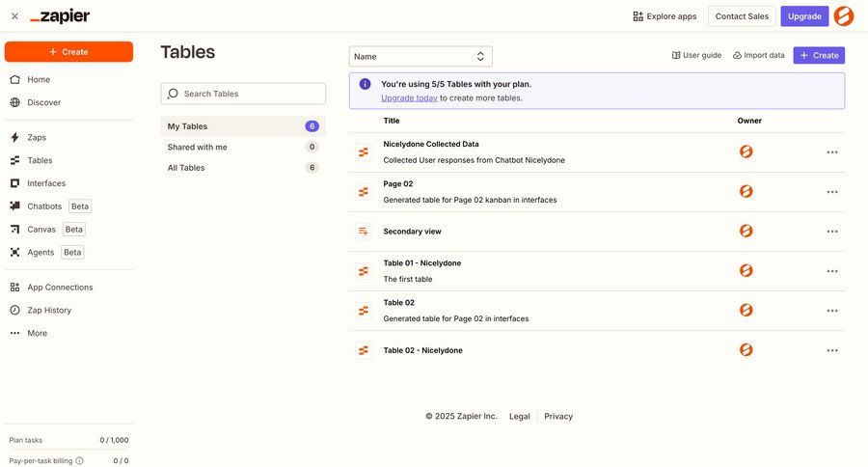Screen dimensions: 868x467
Task: Open App Connections
Action: click(x=52, y=287)
